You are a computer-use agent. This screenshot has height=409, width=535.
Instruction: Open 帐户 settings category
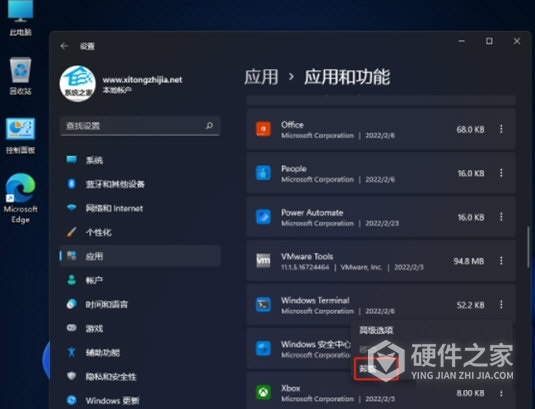140,280
